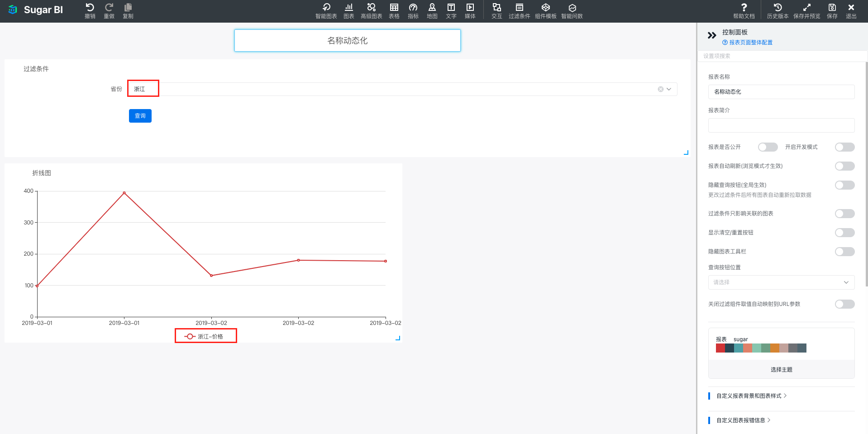The width and height of the screenshot is (868, 434).
Task: Open component templates (组件模板)
Action: tap(546, 11)
